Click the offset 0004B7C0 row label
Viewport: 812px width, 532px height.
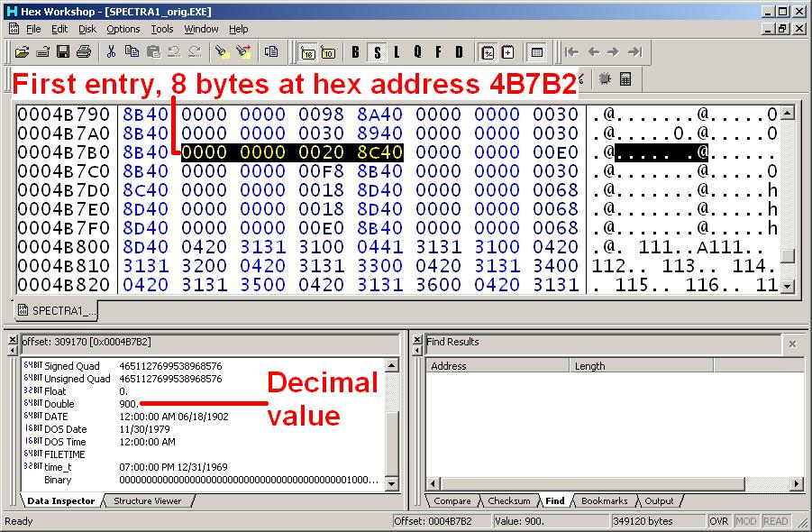click(x=64, y=171)
